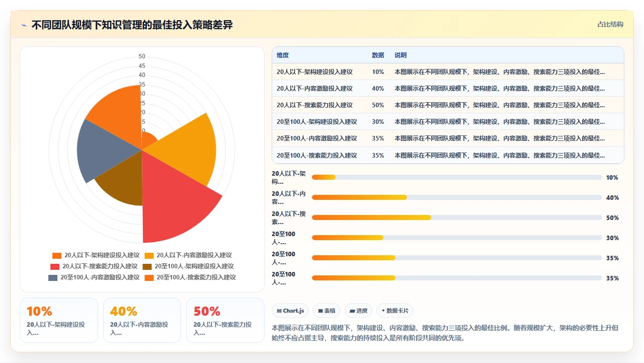The image size is (644, 363).
Task: Click the 30% value beside progress bar
Action: click(x=612, y=238)
